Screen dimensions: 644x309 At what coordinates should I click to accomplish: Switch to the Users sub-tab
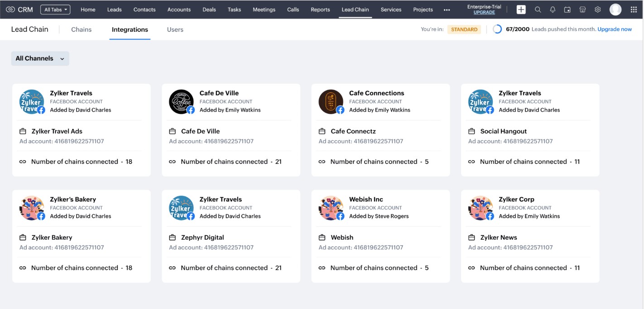pos(175,29)
